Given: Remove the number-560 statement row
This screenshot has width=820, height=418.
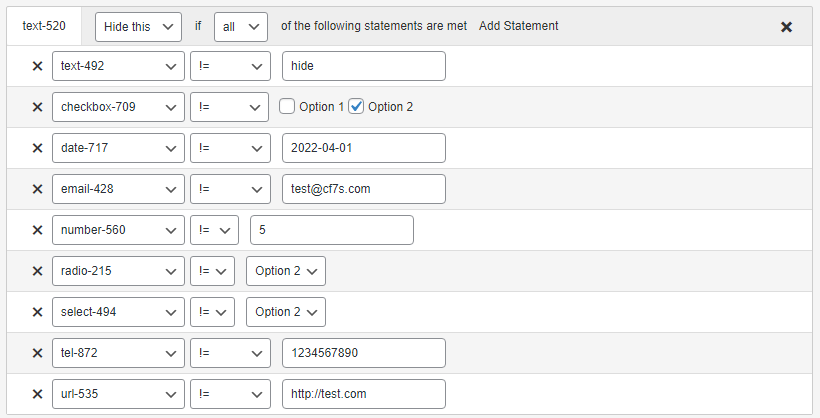Looking at the screenshot, I should coord(37,230).
